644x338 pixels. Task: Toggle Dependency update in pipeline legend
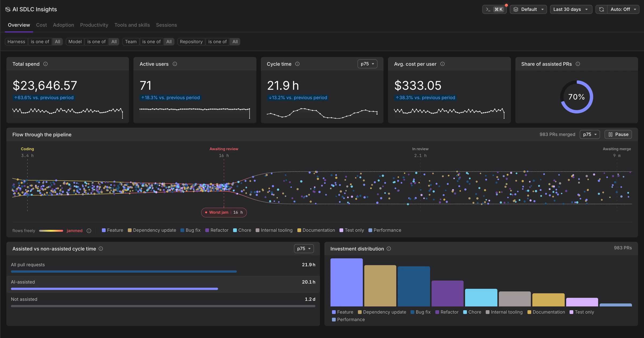pos(152,230)
